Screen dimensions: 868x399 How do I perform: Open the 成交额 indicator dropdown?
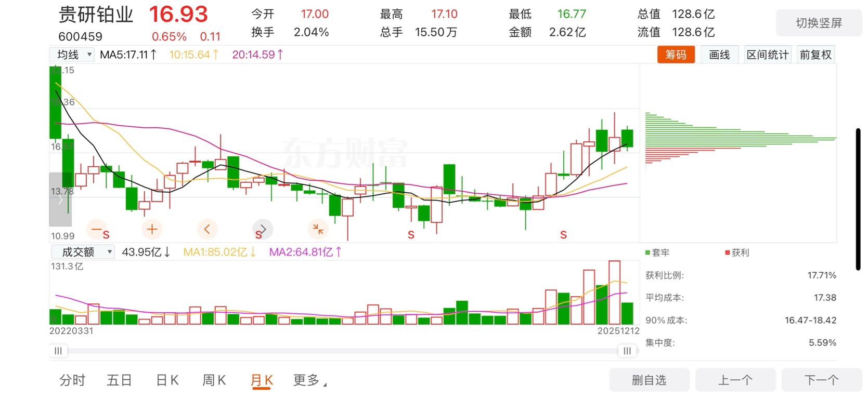click(x=83, y=252)
